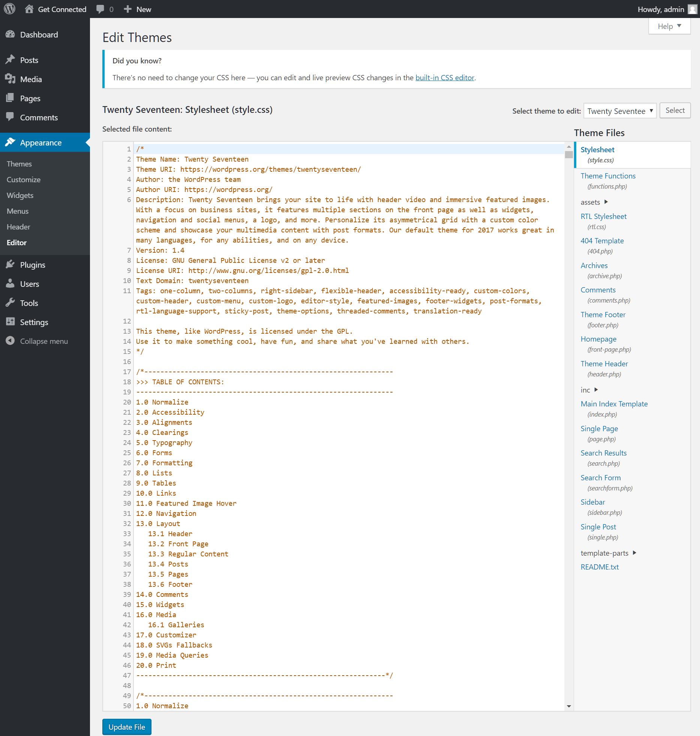
Task: Open the Single Page template file
Action: (599, 429)
